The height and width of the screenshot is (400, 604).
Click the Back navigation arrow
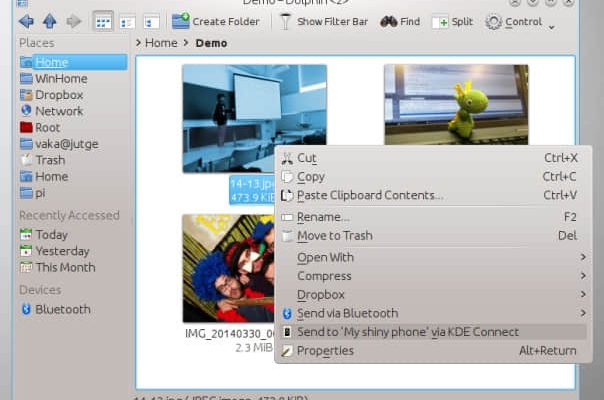tap(26, 22)
